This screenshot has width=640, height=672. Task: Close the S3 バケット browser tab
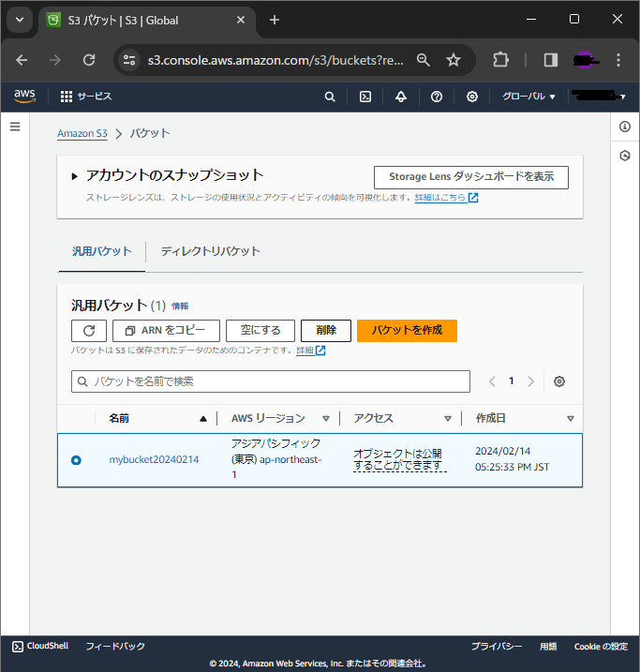tap(240, 20)
